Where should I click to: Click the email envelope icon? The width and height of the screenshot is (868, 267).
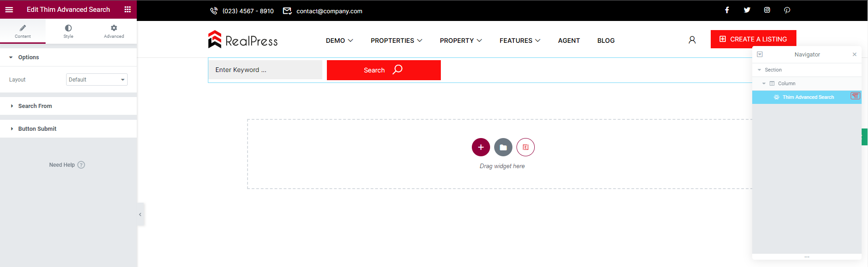[x=287, y=11]
